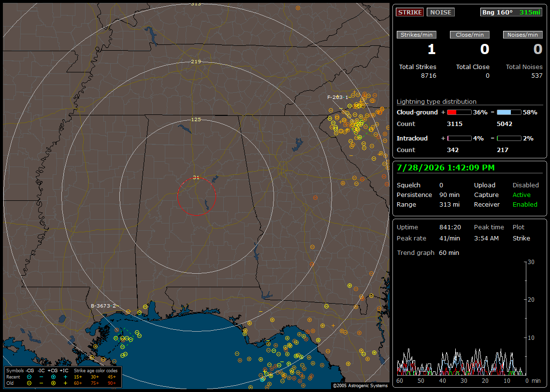Click the Noises/min label box
550x392 pixels.
pyautogui.click(x=522, y=35)
